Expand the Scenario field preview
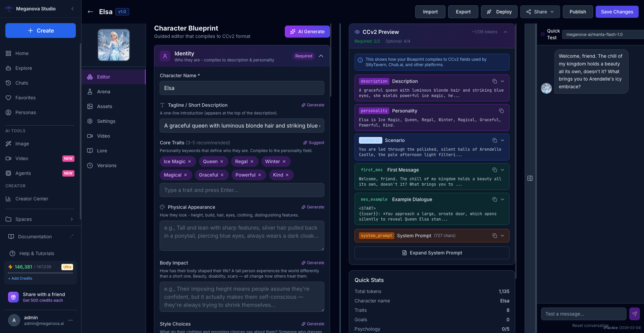 (502, 140)
